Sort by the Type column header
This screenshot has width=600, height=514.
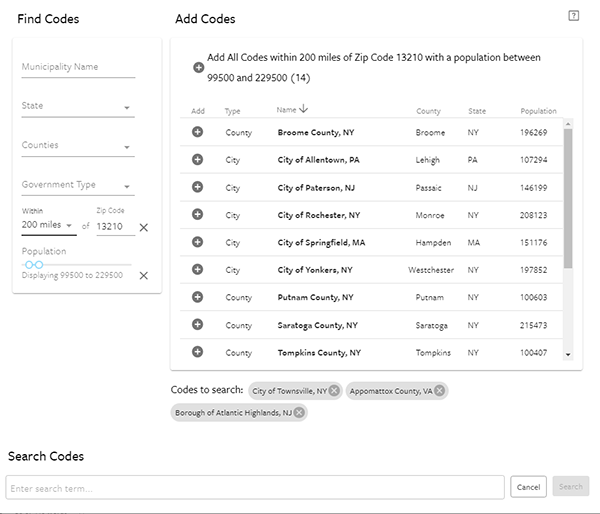click(x=232, y=111)
